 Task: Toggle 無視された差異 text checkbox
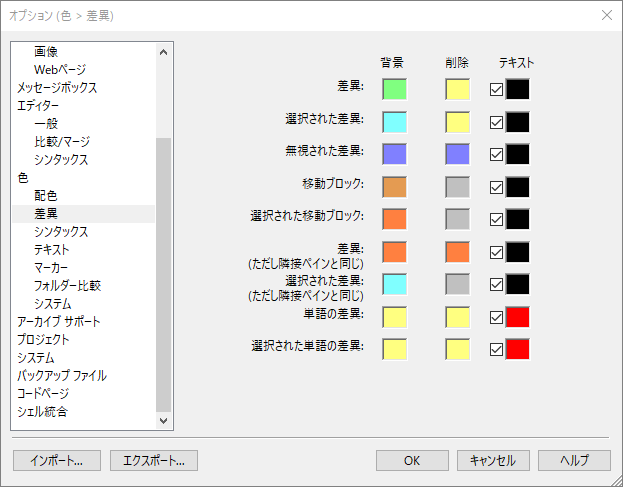click(496, 155)
